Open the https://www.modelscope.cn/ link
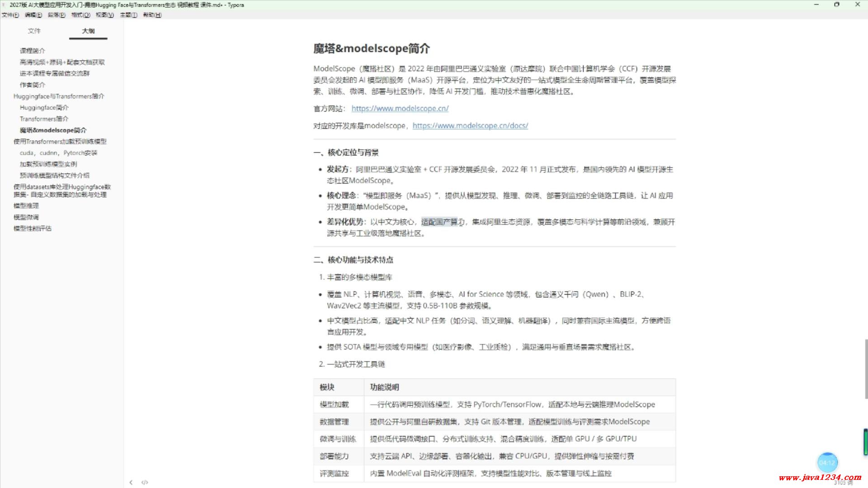This screenshot has width=868, height=488. click(400, 108)
